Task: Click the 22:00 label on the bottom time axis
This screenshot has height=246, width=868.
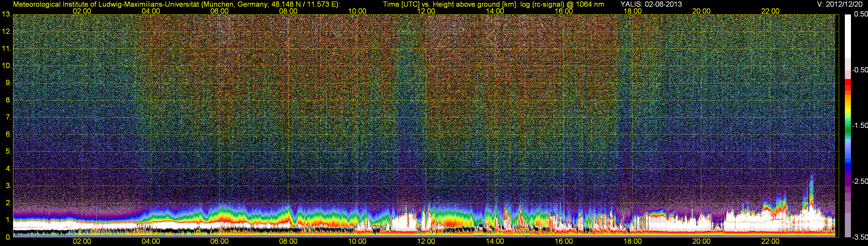Action: (x=770, y=241)
